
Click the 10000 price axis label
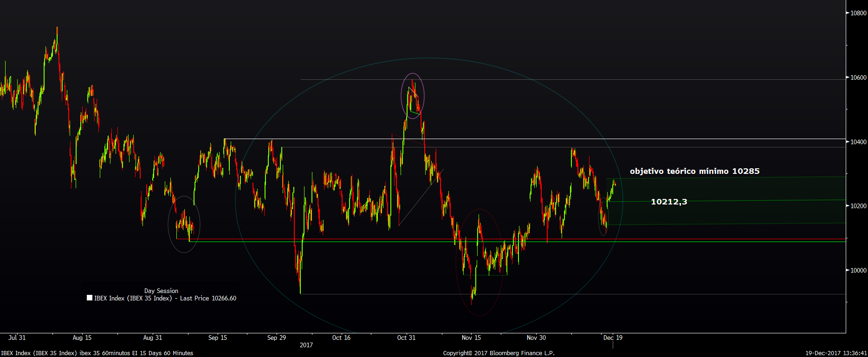[858, 270]
